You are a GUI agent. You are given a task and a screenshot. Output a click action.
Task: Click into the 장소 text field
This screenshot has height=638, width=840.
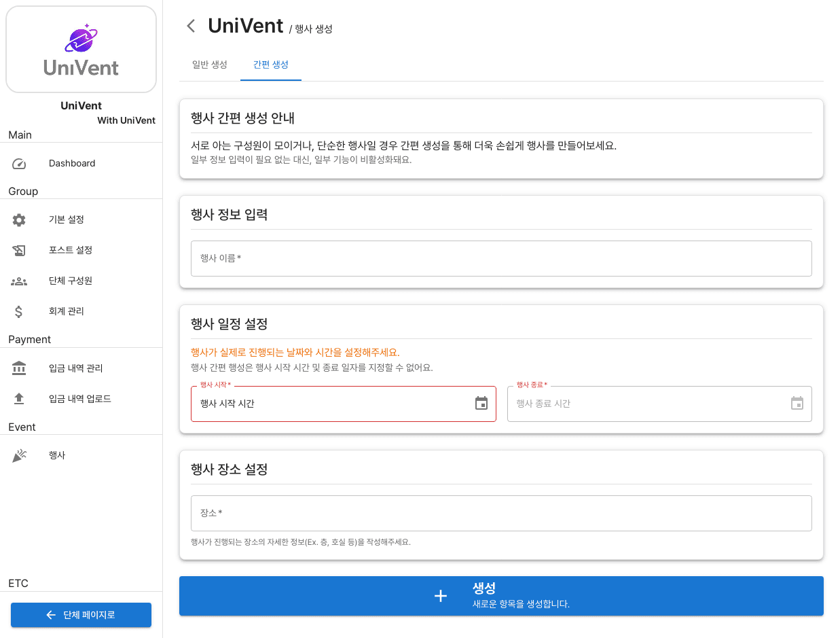click(501, 514)
